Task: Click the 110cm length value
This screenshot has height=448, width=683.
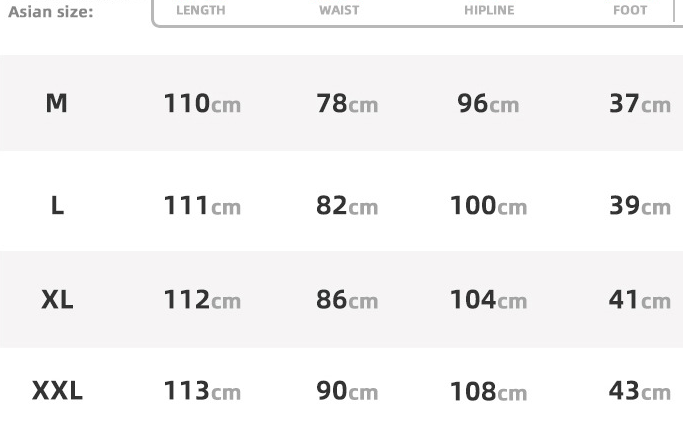Action: coord(202,103)
